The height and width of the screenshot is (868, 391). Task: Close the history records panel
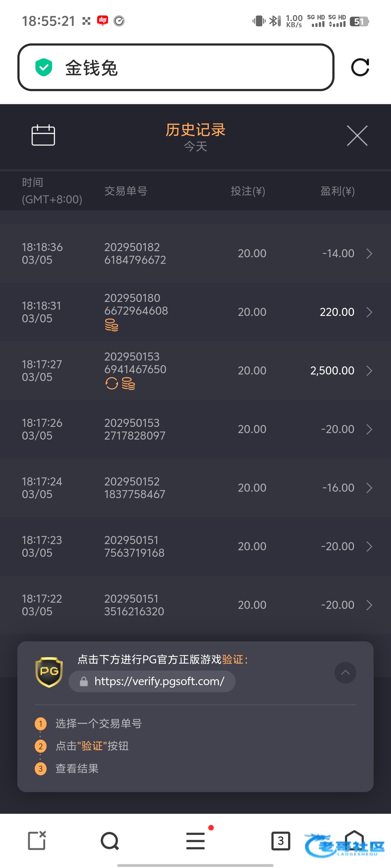click(357, 136)
